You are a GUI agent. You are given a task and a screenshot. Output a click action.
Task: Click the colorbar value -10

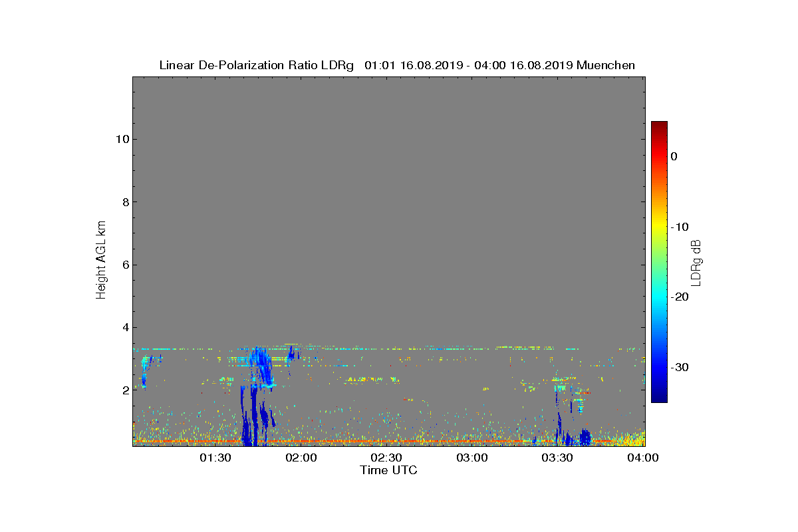[680, 227]
